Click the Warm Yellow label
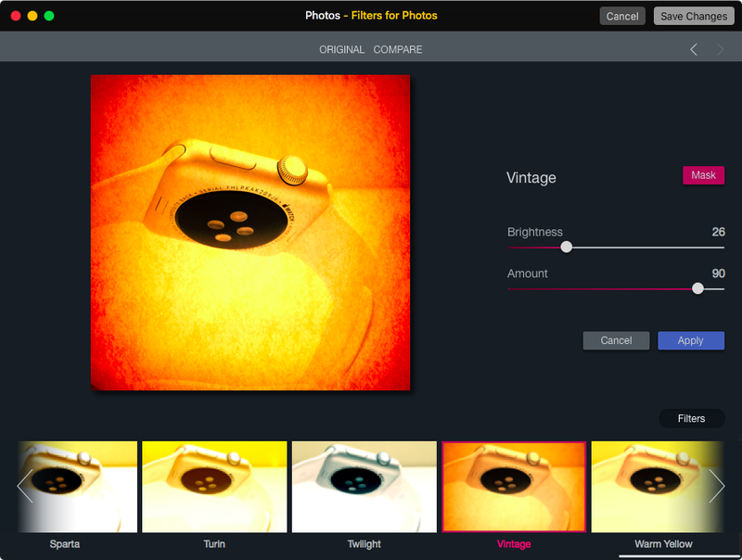The height and width of the screenshot is (560, 742). click(x=663, y=544)
